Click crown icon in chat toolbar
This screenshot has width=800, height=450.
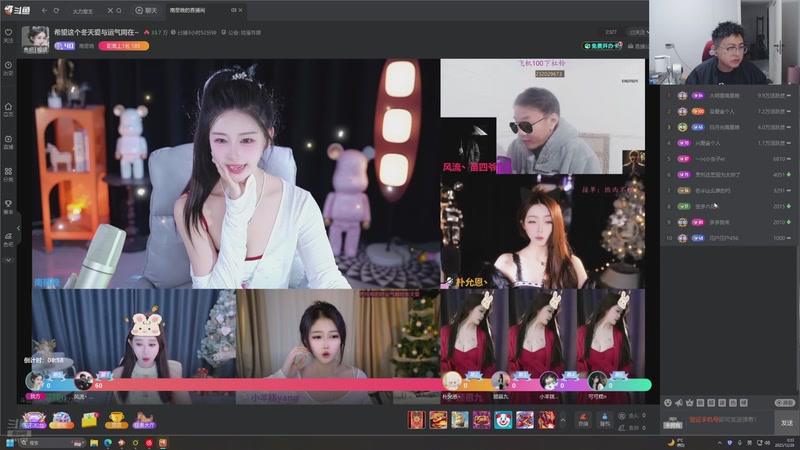pyautogui.click(x=690, y=403)
